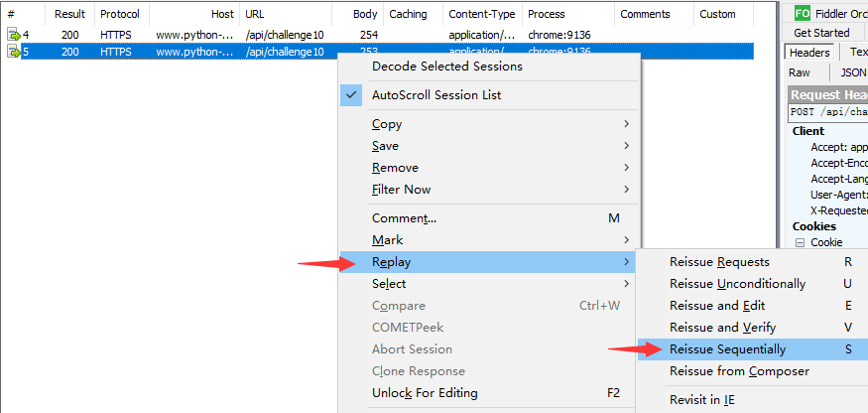Choose Reissue Unconditionally option
This screenshot has height=413, width=868.
click(x=737, y=284)
